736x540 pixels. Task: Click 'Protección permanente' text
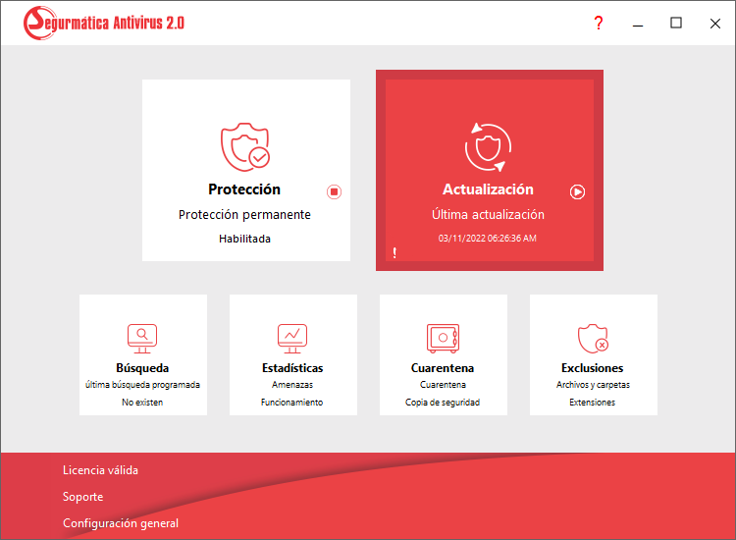point(245,215)
